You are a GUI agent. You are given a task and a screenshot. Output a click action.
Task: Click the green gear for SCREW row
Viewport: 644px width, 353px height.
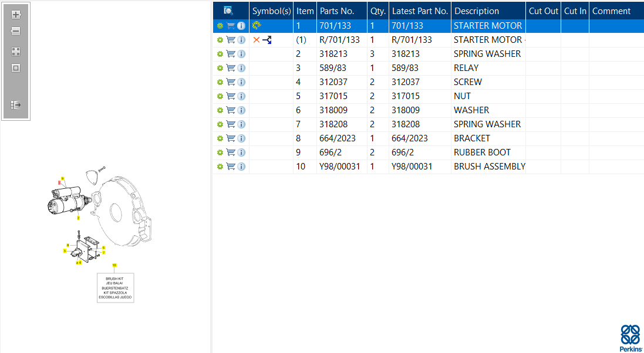220,82
